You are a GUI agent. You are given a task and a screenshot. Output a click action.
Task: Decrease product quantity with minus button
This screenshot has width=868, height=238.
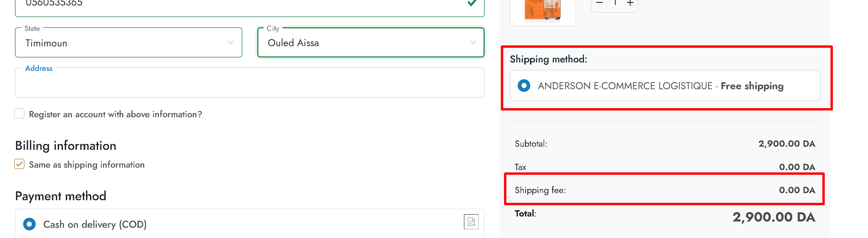599,3
